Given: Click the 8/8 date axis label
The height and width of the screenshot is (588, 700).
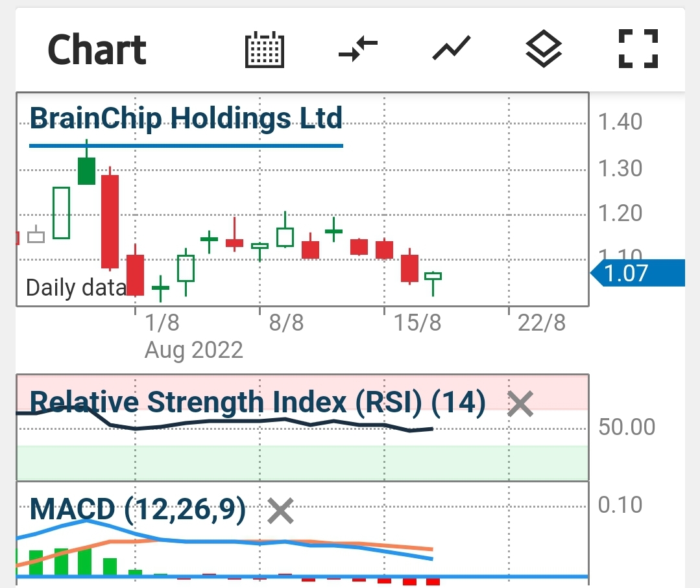Looking at the screenshot, I should (x=286, y=323).
